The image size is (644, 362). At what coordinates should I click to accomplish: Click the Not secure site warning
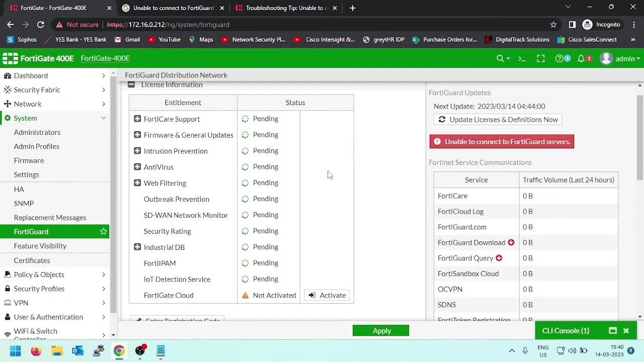pyautogui.click(x=77, y=25)
